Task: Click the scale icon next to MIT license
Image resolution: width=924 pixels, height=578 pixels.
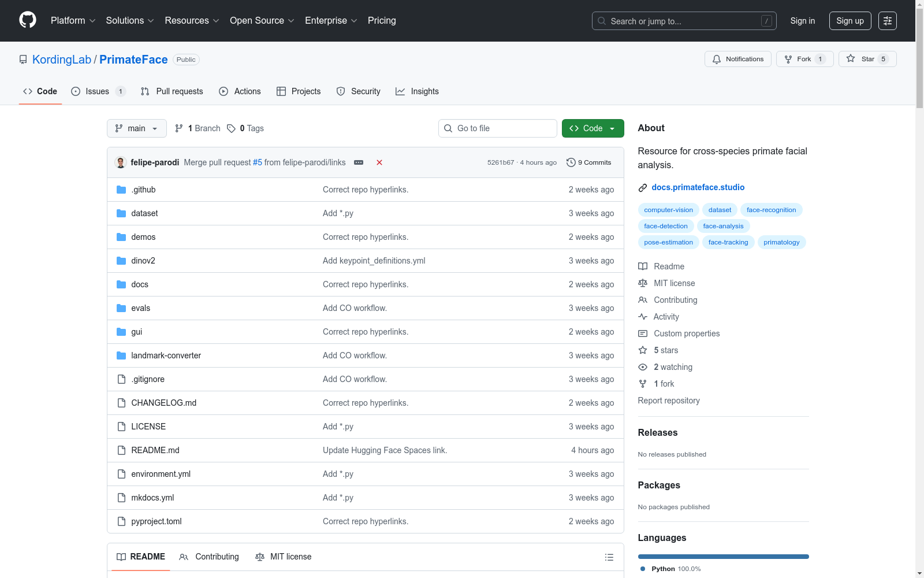Action: click(643, 283)
